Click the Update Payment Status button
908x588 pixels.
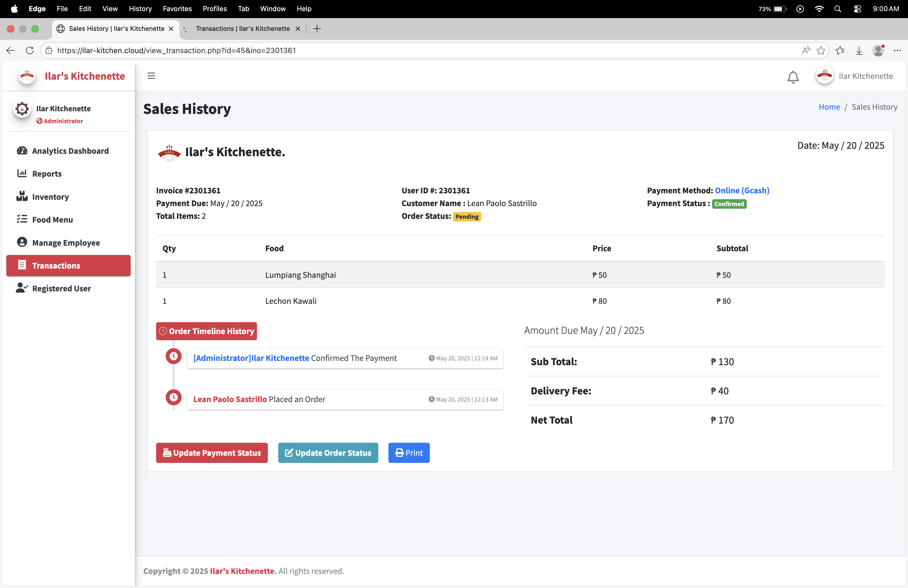pos(212,453)
